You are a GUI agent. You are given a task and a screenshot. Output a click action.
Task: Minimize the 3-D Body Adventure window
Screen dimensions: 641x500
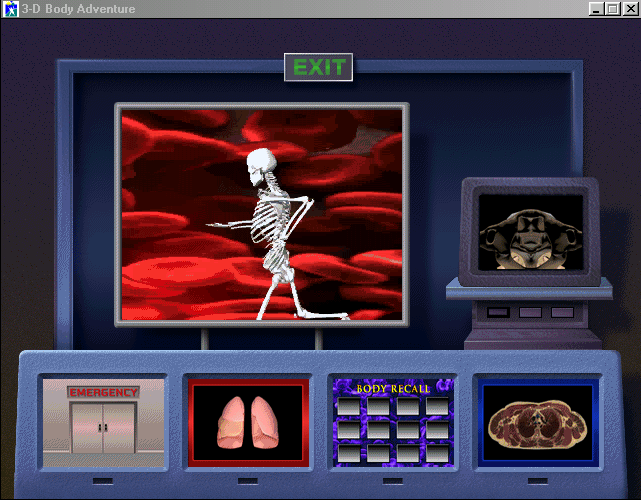tap(596, 9)
